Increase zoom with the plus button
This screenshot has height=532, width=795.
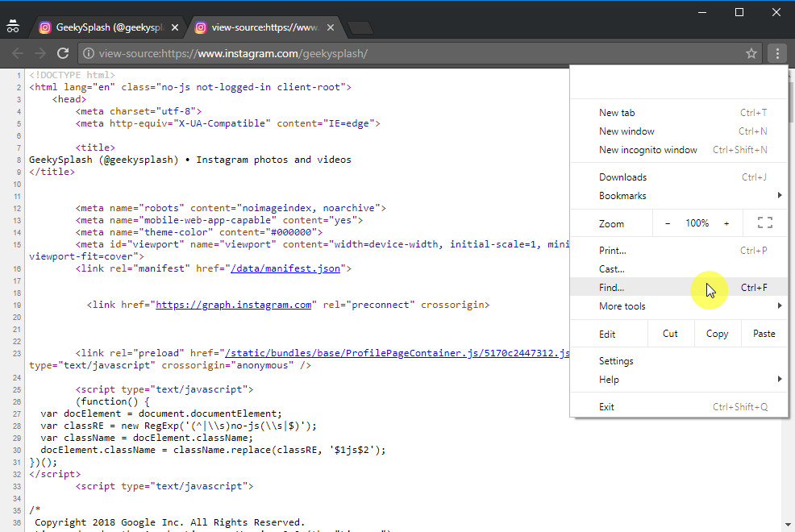pos(726,223)
